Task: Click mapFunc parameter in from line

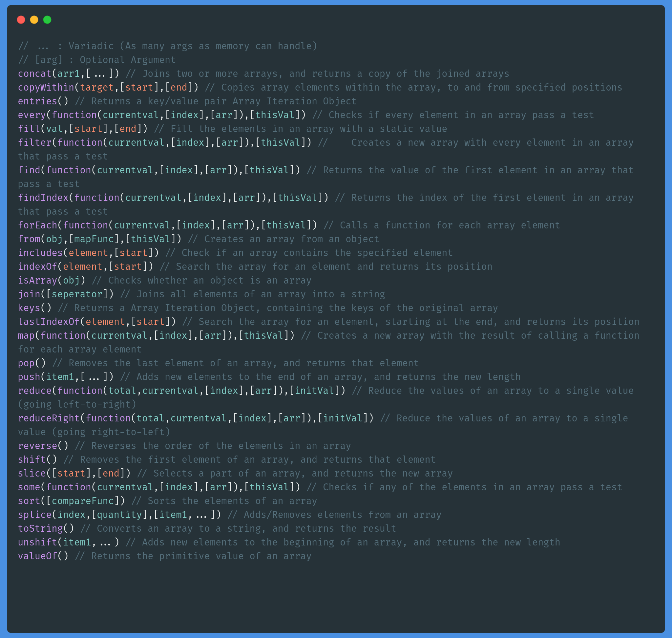Action: (94, 239)
